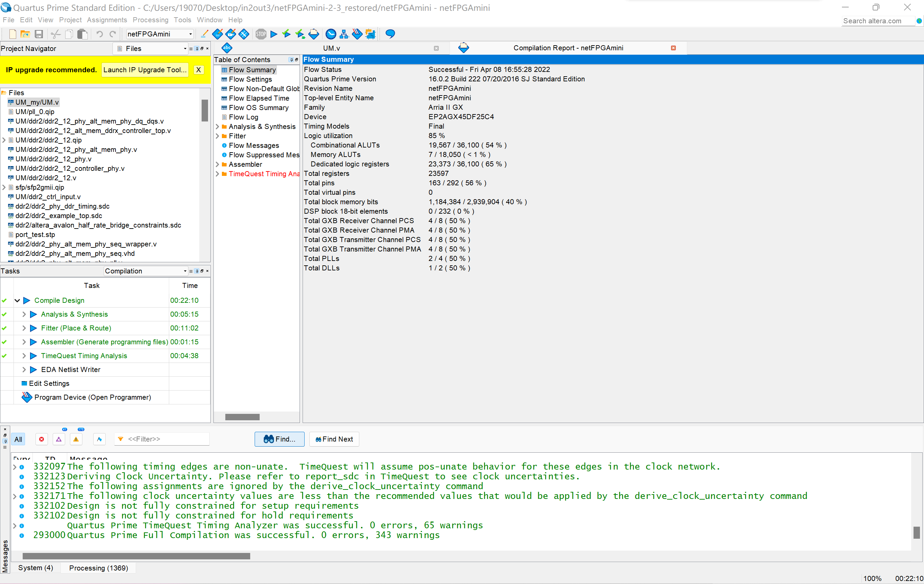This screenshot has height=584, width=924.
Task: Click the Fitter (Place & Route) play icon
Action: tap(33, 328)
